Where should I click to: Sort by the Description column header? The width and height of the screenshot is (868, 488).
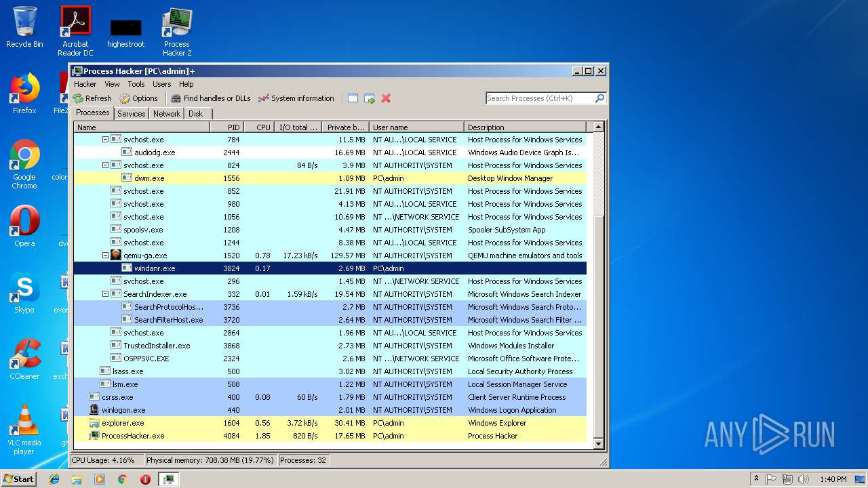click(526, 127)
